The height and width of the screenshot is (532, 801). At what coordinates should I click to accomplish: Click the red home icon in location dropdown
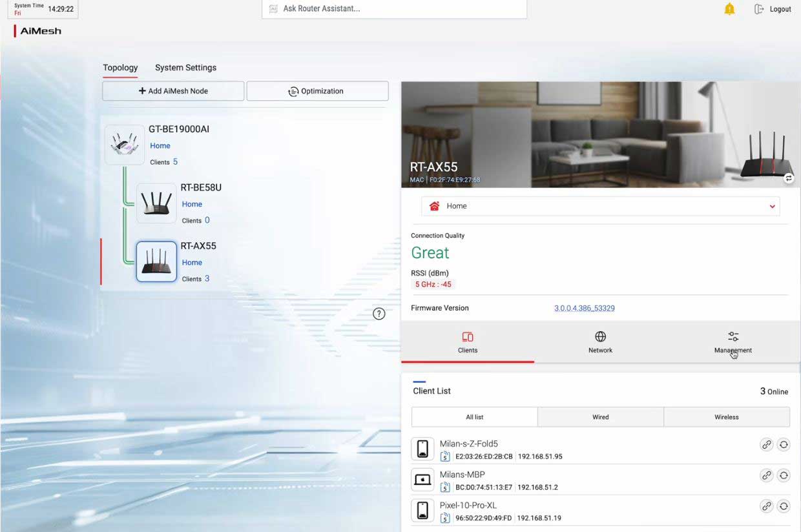click(435, 206)
